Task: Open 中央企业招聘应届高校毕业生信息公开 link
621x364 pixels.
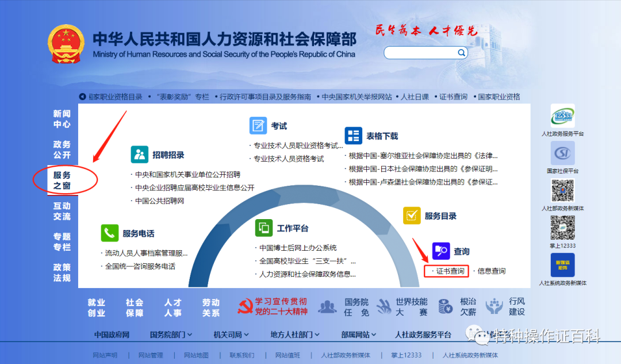Action: tap(195, 187)
